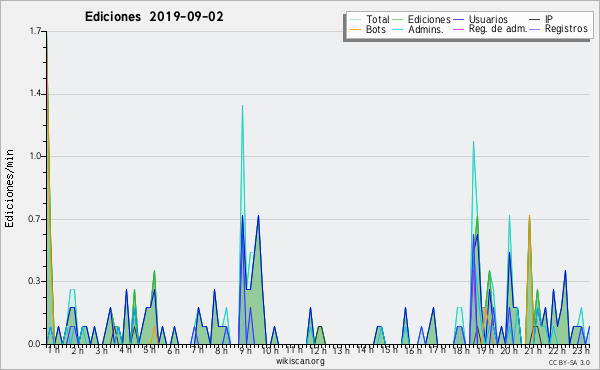Click the "6 h" hour label

point(173,350)
